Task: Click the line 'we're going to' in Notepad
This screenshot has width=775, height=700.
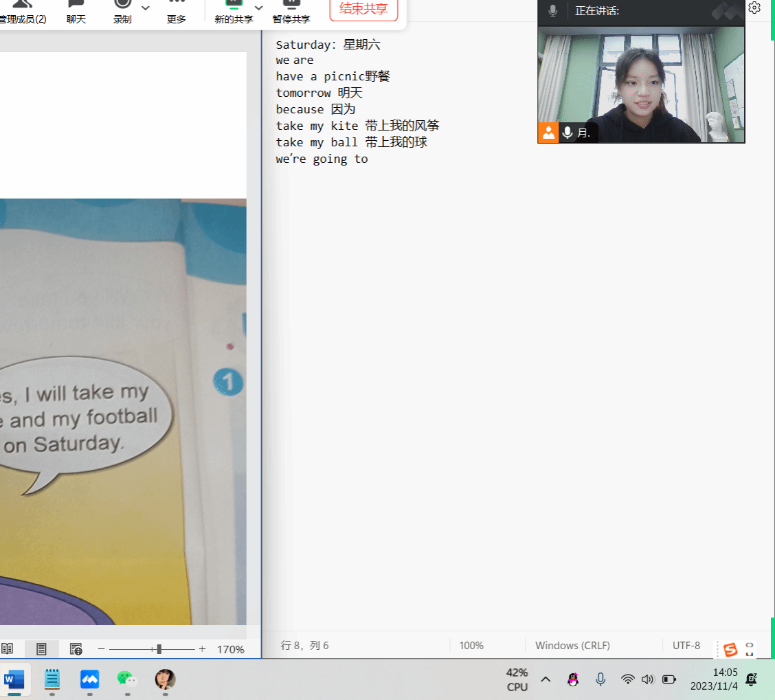Action: (322, 159)
